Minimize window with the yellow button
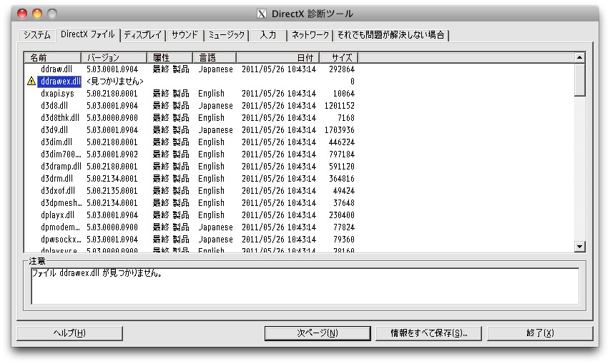Screen dimensions: 610x364 tap(37, 14)
